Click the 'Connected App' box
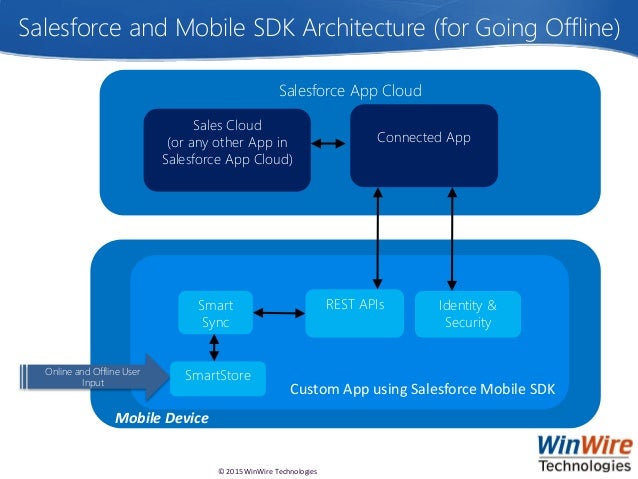The image size is (638, 479). click(x=424, y=146)
